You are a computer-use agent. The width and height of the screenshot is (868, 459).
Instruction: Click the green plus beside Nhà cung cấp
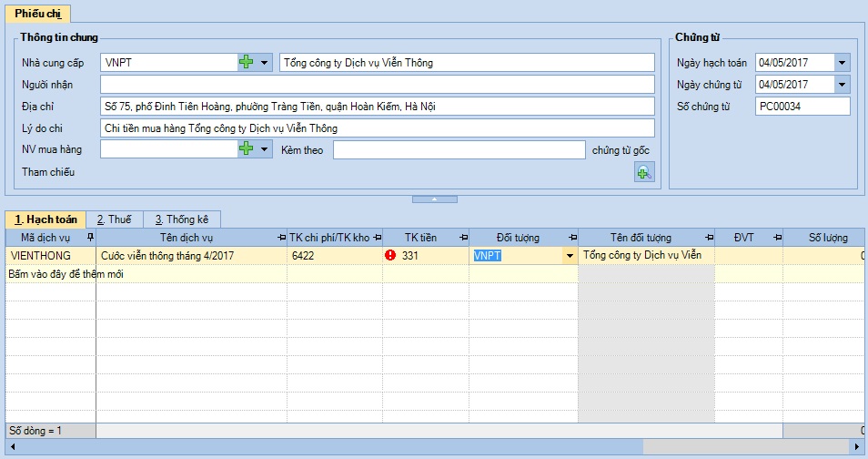click(246, 63)
